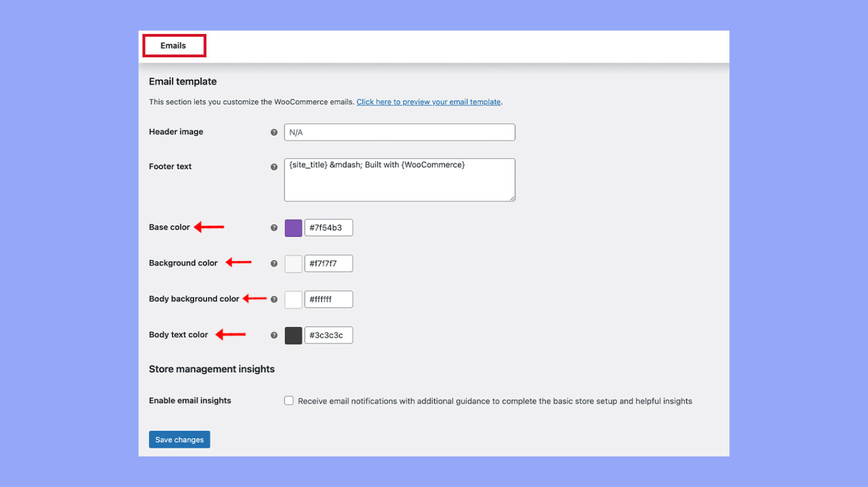Click the Body text color help icon
The image size is (868, 487).
274,335
